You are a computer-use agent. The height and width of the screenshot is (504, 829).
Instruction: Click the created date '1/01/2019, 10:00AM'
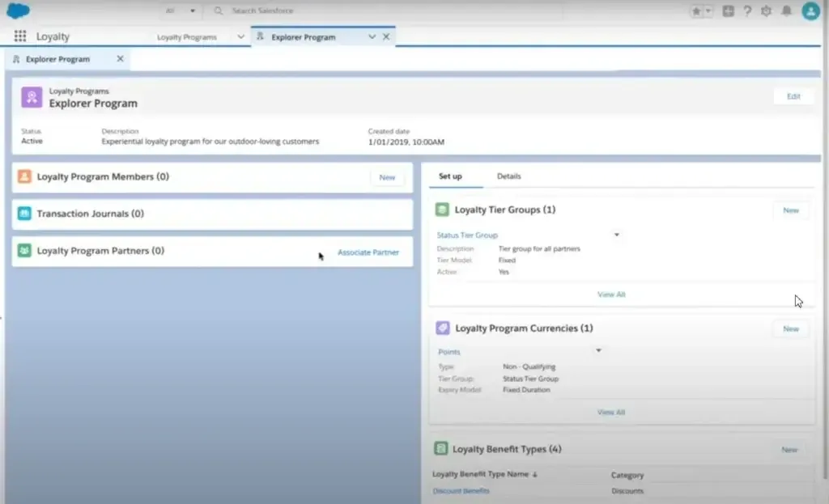pyautogui.click(x=406, y=142)
